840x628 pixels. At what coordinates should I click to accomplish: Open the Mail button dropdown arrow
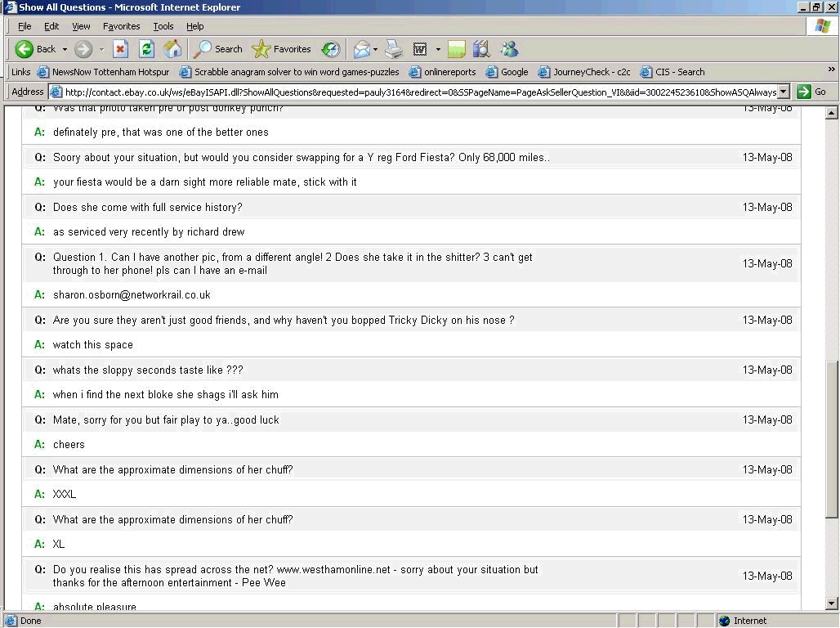tap(376, 49)
